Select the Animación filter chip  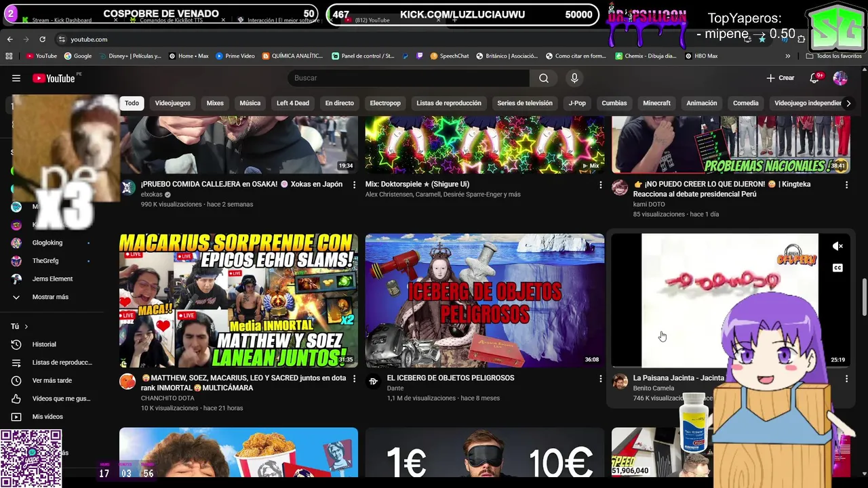pos(702,103)
